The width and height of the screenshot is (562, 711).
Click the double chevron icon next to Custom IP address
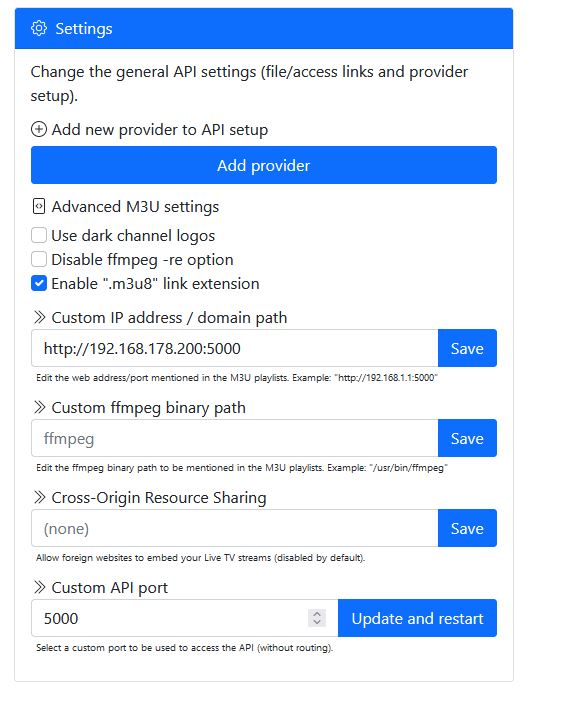[39, 317]
